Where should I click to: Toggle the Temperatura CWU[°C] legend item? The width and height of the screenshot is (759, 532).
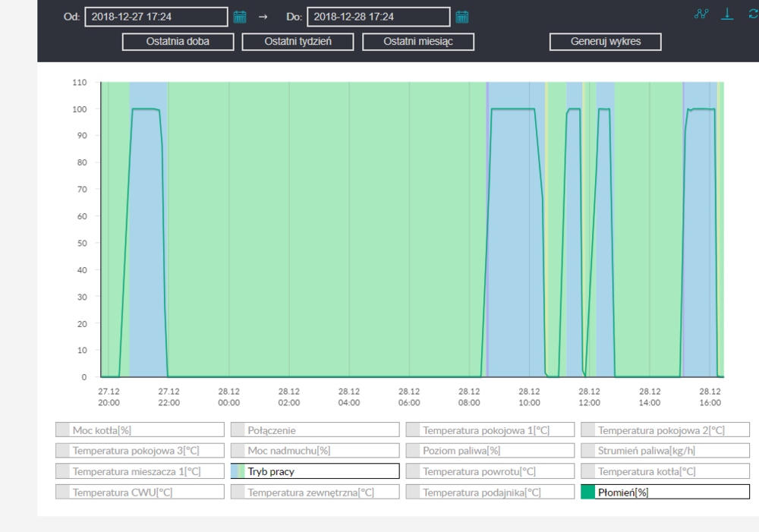(x=140, y=492)
